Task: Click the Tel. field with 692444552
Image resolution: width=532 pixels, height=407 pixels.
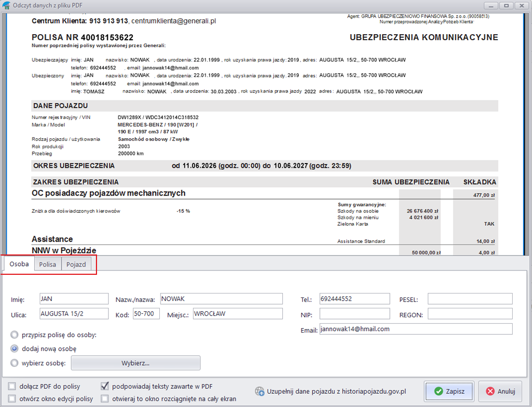Action: point(354,299)
